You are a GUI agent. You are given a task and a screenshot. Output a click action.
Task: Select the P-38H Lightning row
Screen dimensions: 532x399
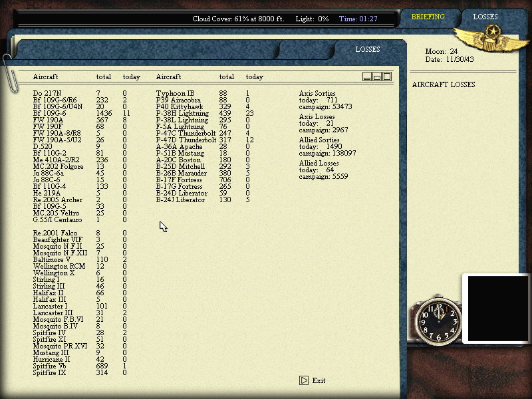205,113
